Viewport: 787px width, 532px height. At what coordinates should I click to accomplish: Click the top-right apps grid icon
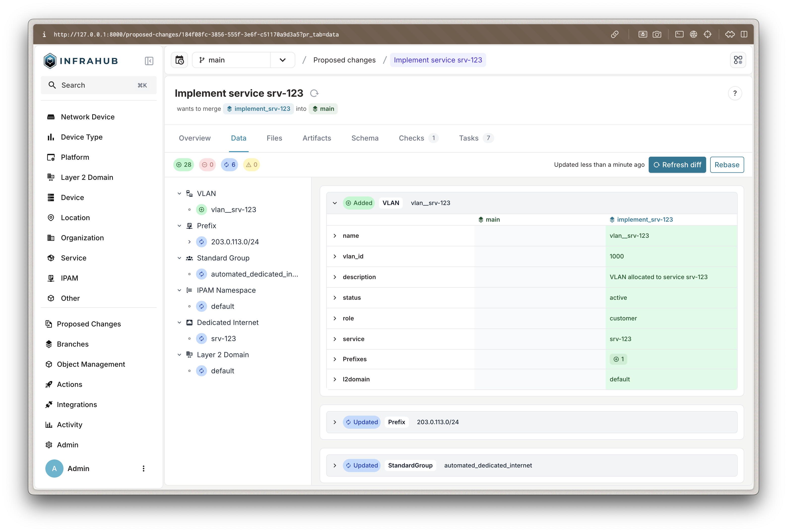click(738, 60)
